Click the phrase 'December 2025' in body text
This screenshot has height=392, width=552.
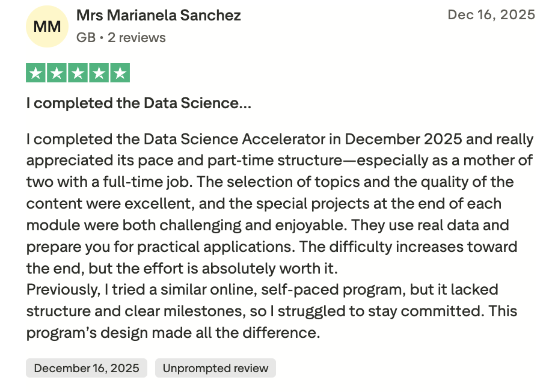pos(403,139)
